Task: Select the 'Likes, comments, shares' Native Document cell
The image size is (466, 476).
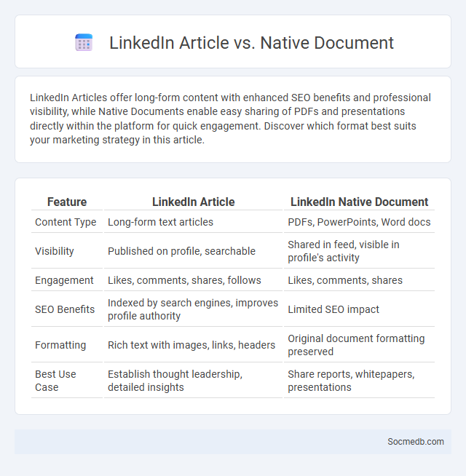Action: [x=359, y=280]
